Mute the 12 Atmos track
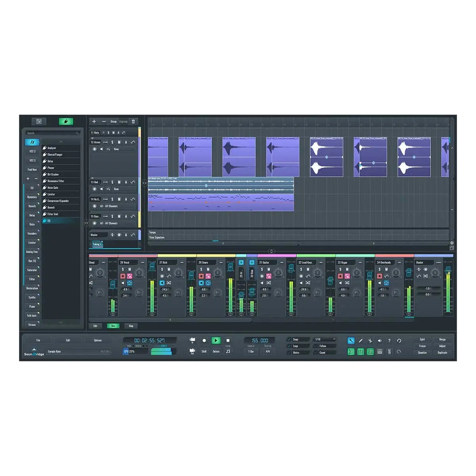 click(119, 142)
